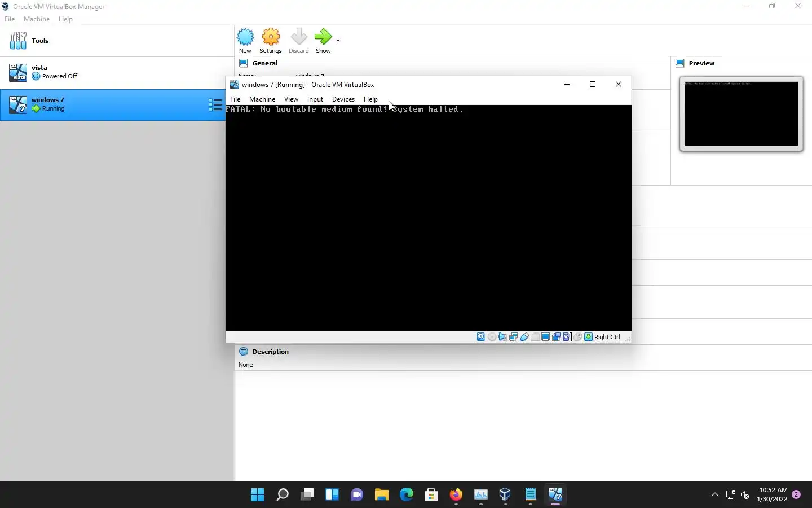Screen dimensions: 812x508
Task: Select the vista virtual machine
Action: coord(117,72)
